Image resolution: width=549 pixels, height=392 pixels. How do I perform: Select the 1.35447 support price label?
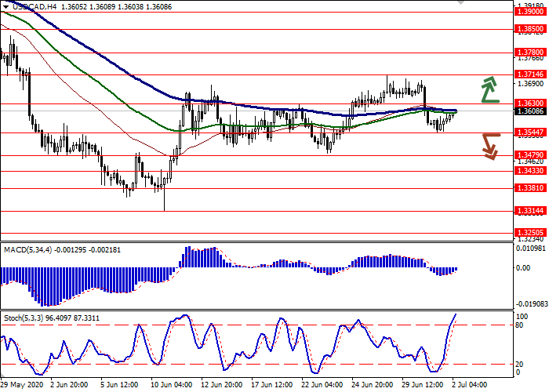click(x=528, y=132)
